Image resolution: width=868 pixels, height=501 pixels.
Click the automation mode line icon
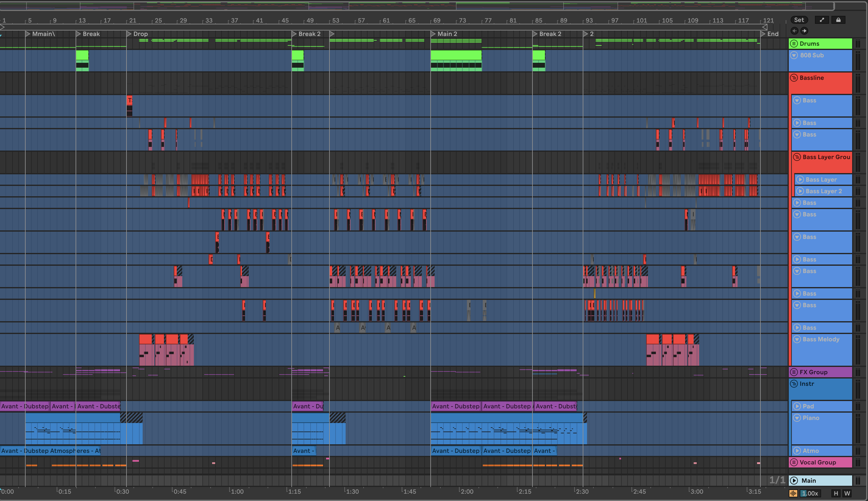pos(822,20)
